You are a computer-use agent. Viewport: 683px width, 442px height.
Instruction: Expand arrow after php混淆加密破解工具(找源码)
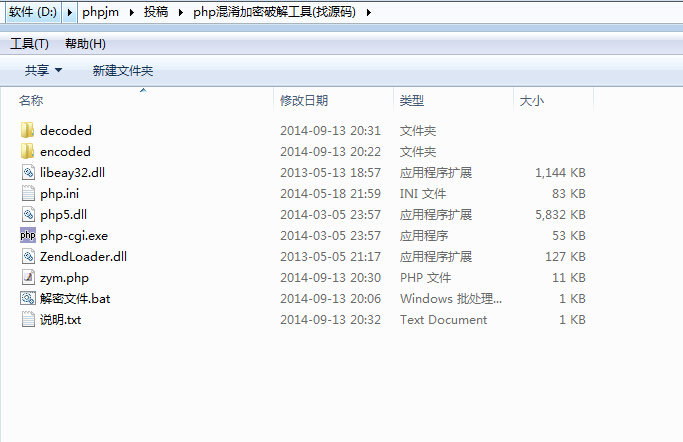[x=369, y=12]
